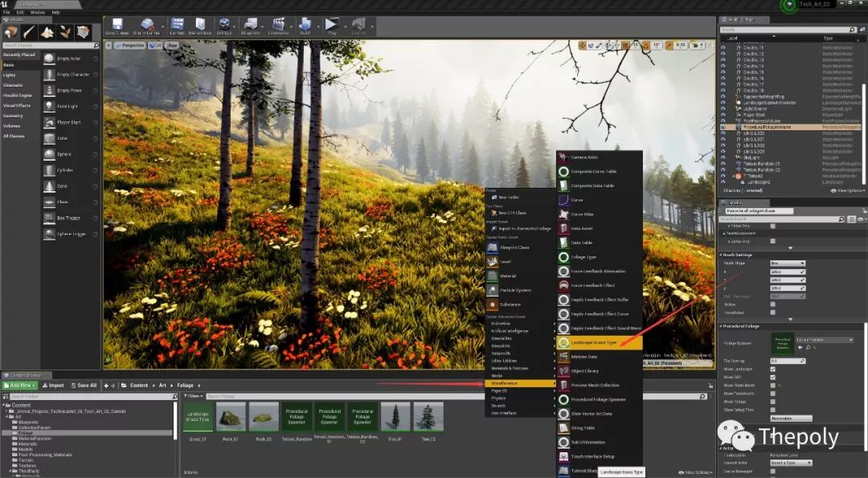
Task: Toggle the Show Debug Tiles checkbox
Action: pyautogui.click(x=773, y=410)
